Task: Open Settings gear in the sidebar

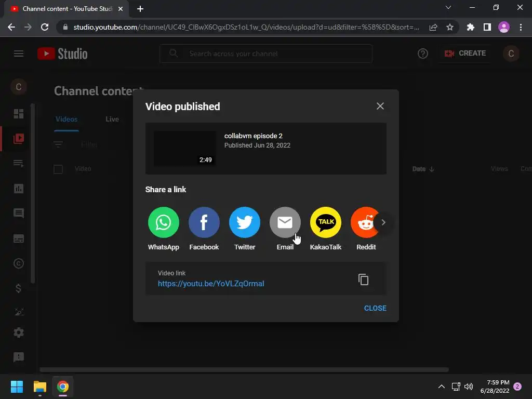Action: (19, 332)
